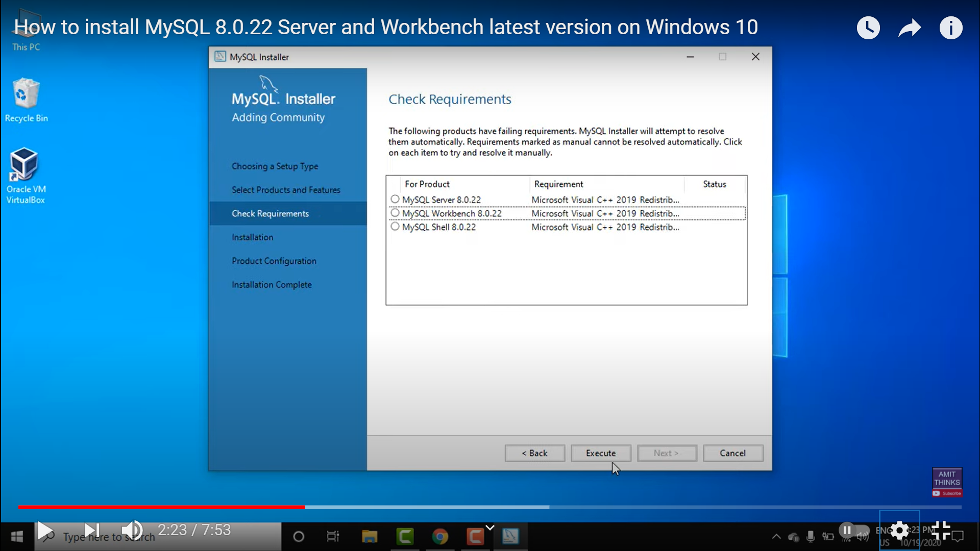Click the Cancel button in installer
Viewport: 980px width, 551px height.
[x=732, y=453]
